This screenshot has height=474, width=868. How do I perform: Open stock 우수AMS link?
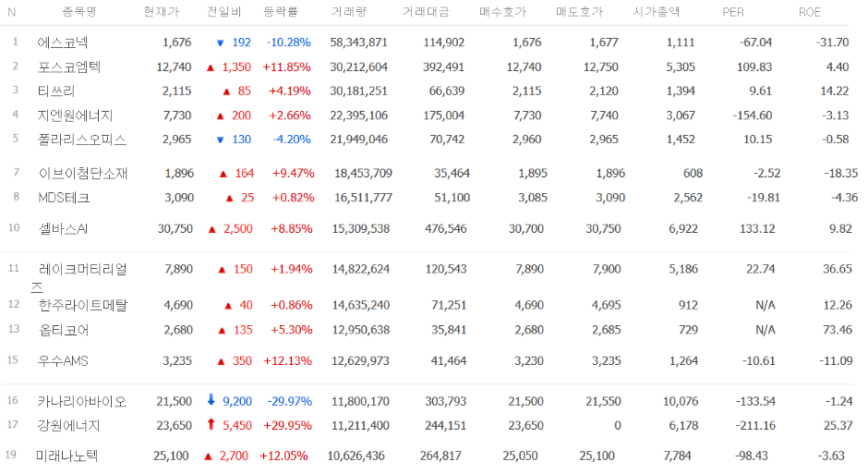click(x=63, y=361)
